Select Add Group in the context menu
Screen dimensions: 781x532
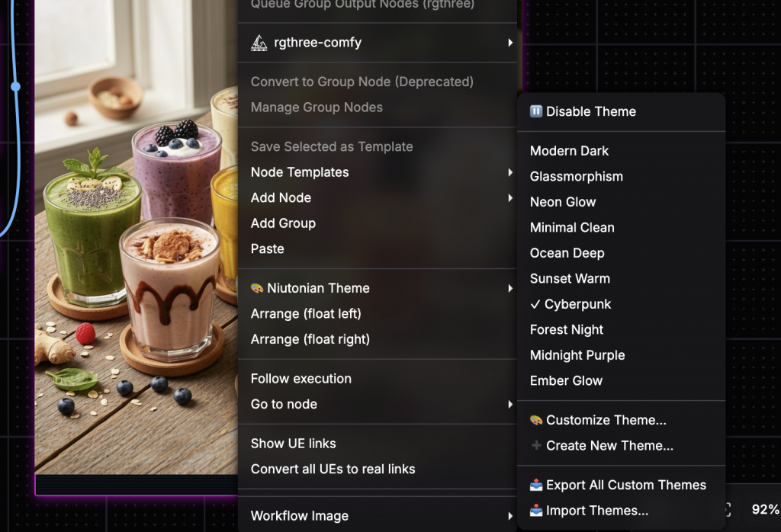point(283,223)
